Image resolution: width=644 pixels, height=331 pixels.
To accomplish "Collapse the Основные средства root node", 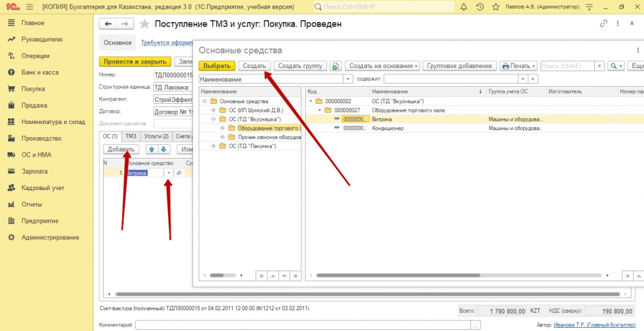I will [204, 101].
